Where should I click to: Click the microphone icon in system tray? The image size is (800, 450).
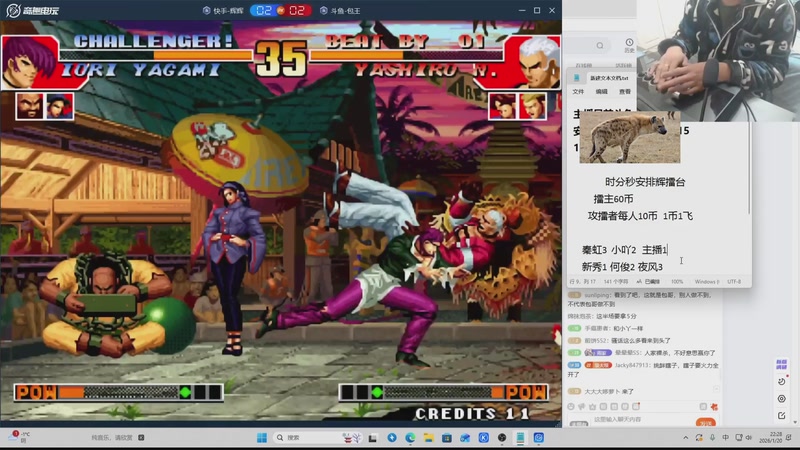click(712, 438)
